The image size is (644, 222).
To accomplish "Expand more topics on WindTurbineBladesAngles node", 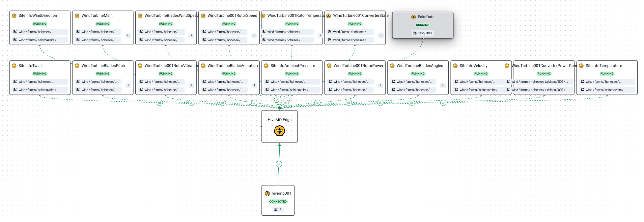I will click(443, 85).
